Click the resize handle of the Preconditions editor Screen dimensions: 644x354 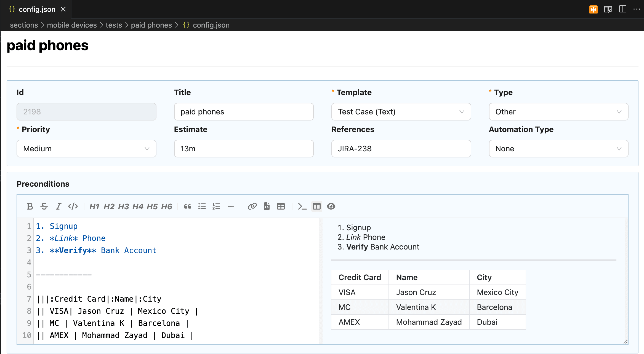click(x=626, y=342)
